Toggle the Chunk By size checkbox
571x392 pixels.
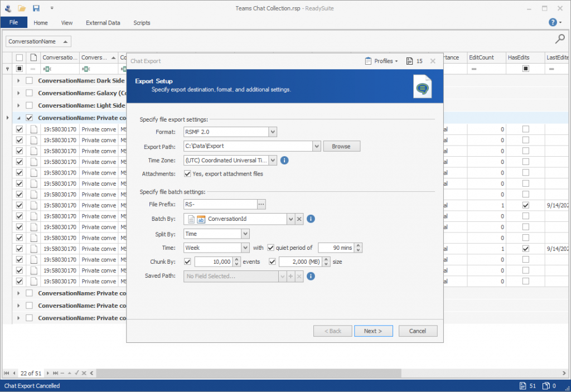pos(272,262)
